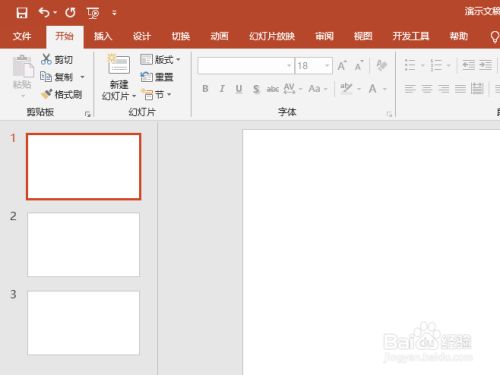
Task: Switch to the 设计 tab
Action: click(142, 36)
